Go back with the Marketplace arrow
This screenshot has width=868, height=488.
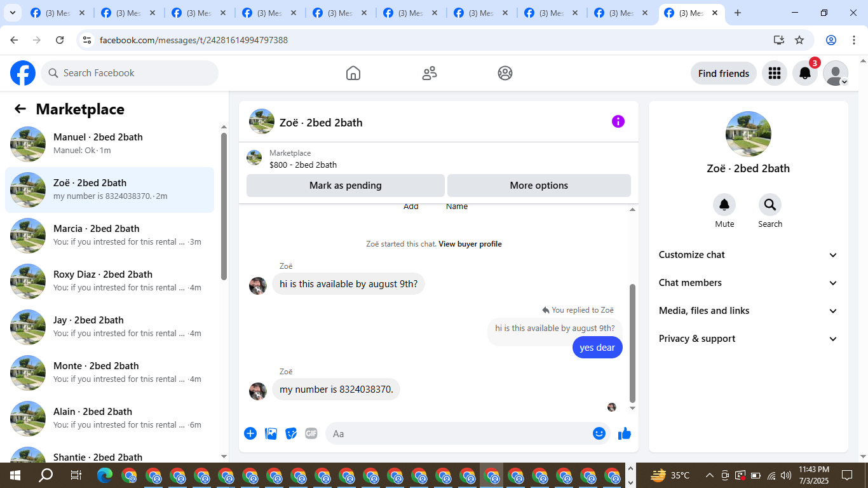(20, 109)
